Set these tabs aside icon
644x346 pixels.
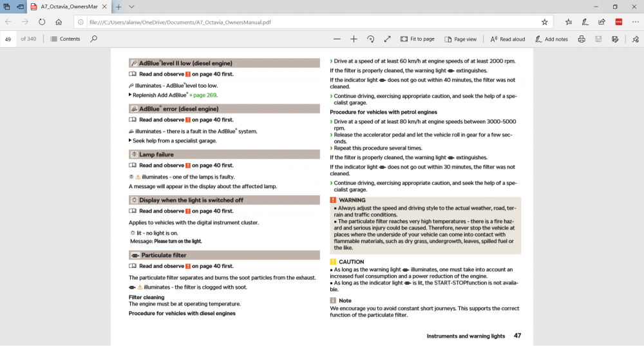click(20, 6)
